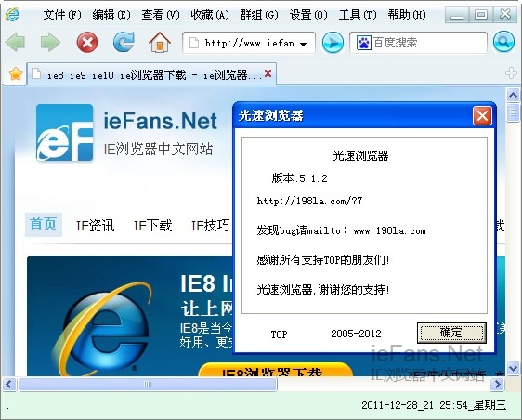The height and width of the screenshot is (420, 522).
Task: Click the vertical scrollbar thumb
Action: pos(513,113)
